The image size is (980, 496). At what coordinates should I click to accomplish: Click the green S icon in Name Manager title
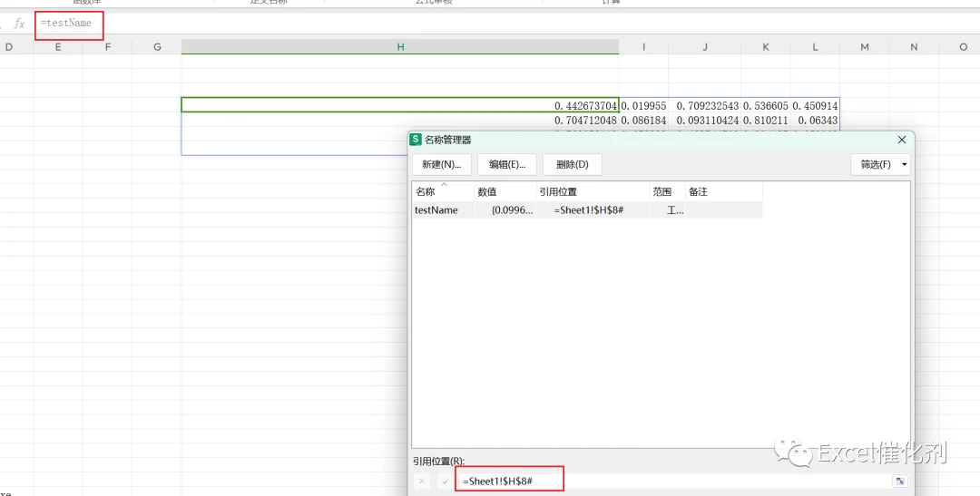pyautogui.click(x=416, y=140)
